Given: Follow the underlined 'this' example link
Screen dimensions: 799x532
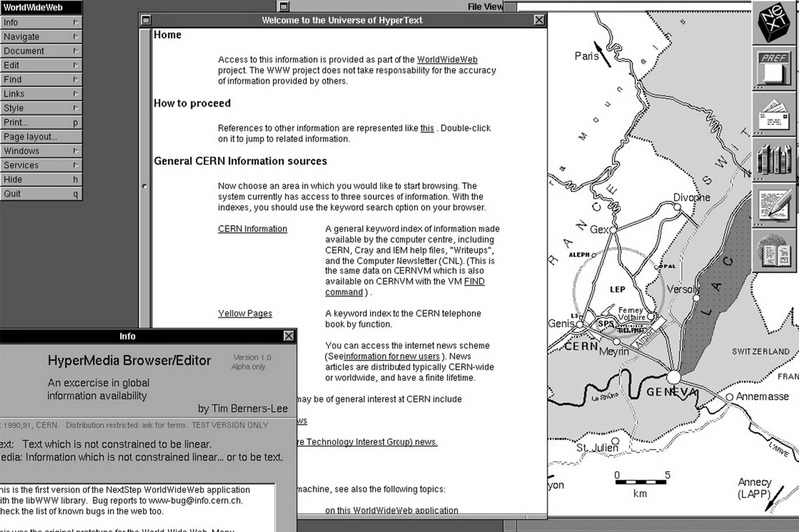Looking at the screenshot, I should click(427, 128).
